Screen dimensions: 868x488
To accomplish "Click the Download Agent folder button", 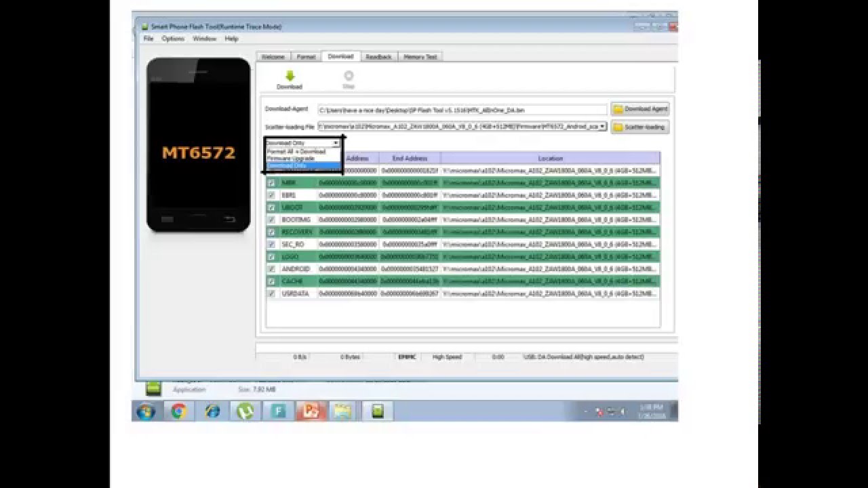I will click(640, 108).
